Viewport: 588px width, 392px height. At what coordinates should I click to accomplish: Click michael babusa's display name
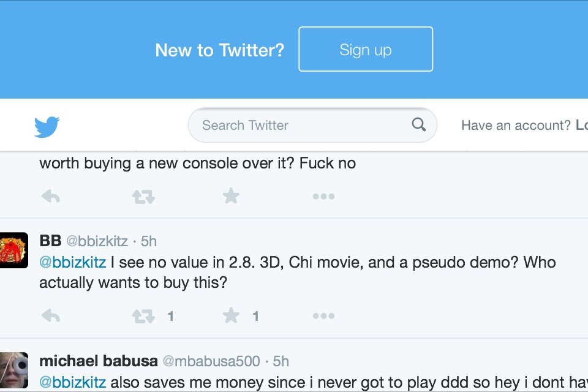pyautogui.click(x=98, y=361)
